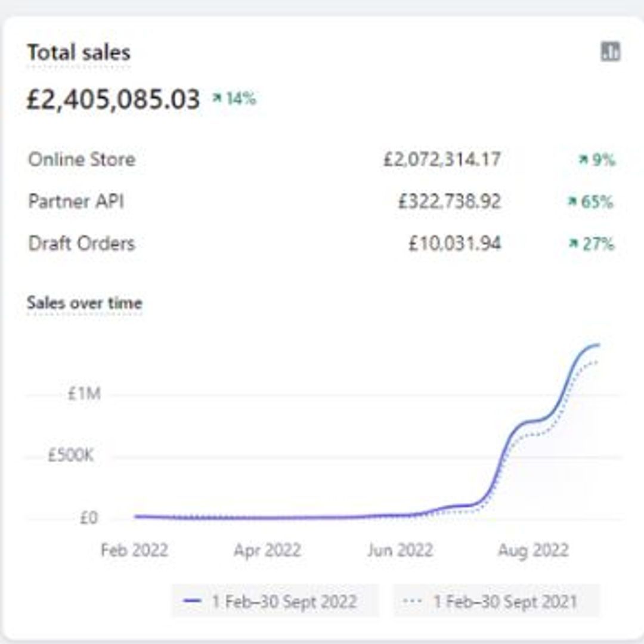The image size is (644, 644).
Task: Select the Draft Orders row label
Action: click(x=82, y=243)
